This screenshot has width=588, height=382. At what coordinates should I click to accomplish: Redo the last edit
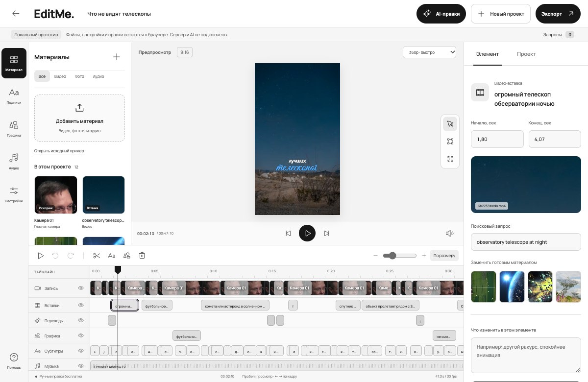[x=71, y=256]
